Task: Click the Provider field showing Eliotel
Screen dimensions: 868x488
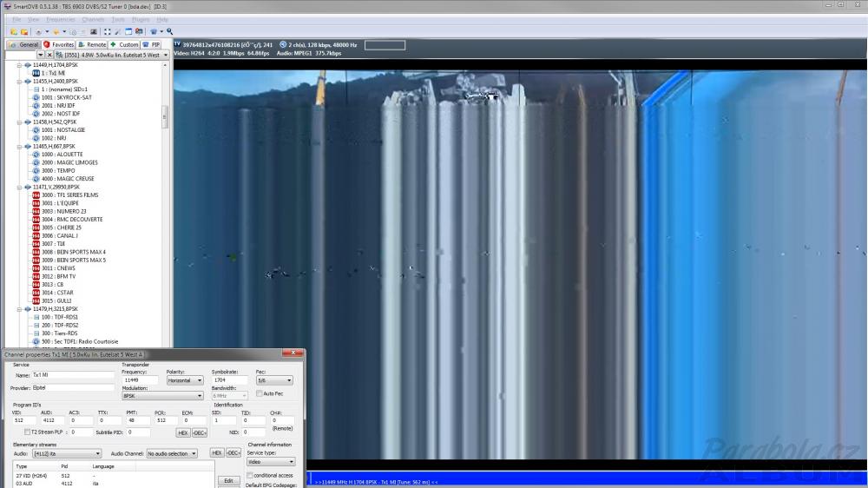Action: (73, 388)
